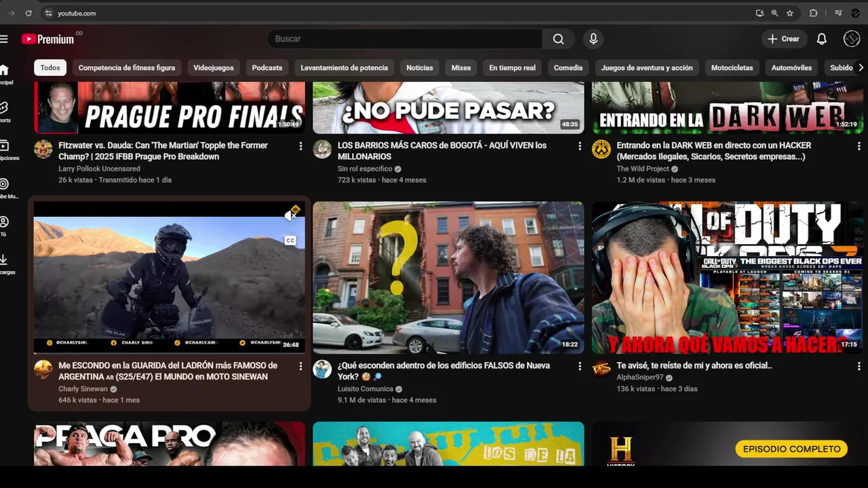Open Te avisé, te reíste de mi title

(694, 365)
